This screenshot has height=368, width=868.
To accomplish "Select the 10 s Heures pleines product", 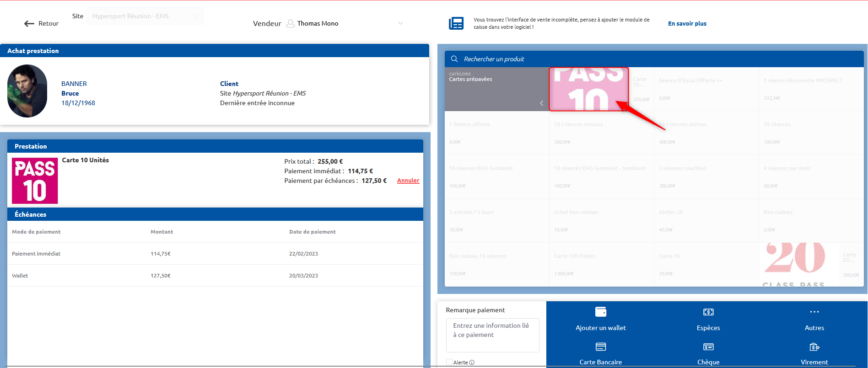I will (706, 133).
